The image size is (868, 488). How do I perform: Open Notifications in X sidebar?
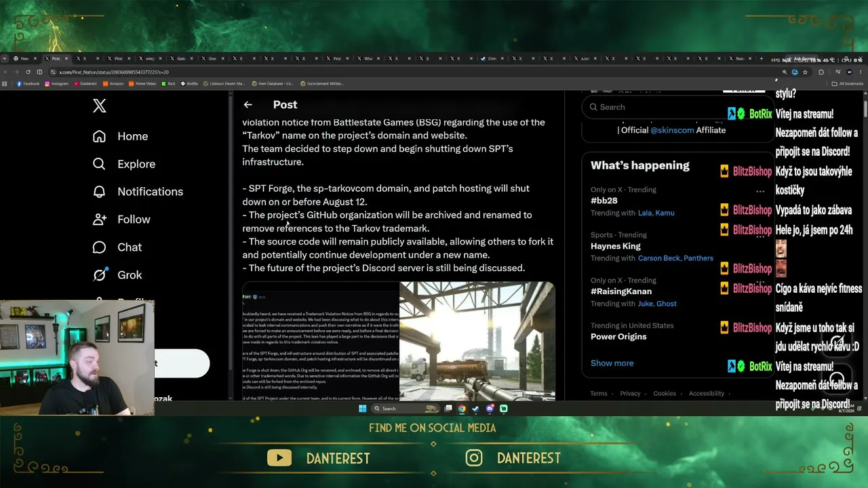click(x=138, y=192)
